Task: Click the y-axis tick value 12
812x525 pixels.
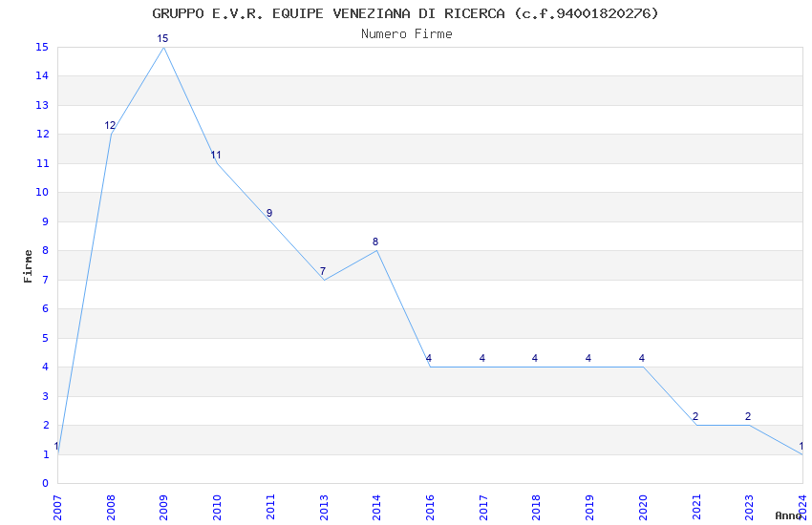Action: 42,134
